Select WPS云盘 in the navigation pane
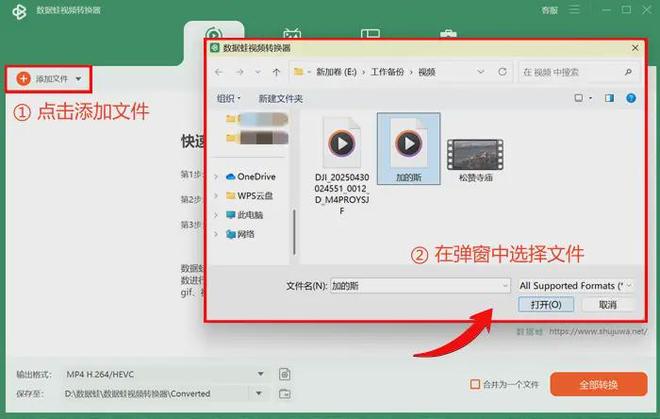The width and height of the screenshot is (660, 419). [x=250, y=196]
